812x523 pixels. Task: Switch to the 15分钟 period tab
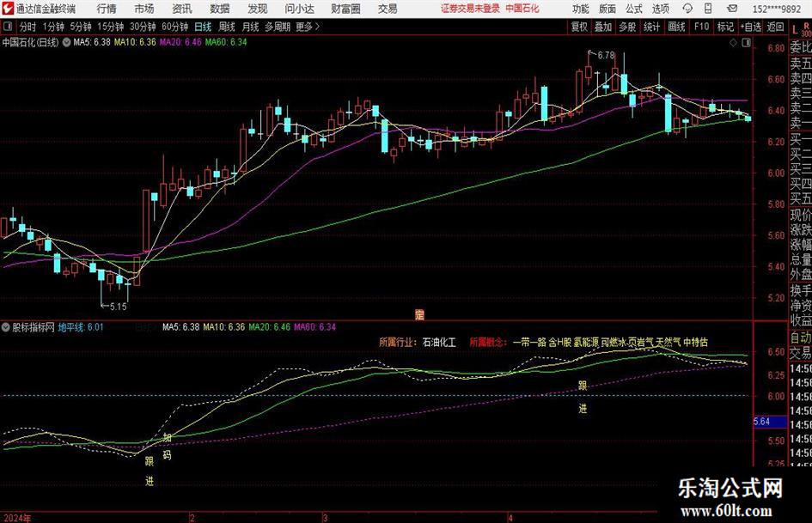(110, 27)
